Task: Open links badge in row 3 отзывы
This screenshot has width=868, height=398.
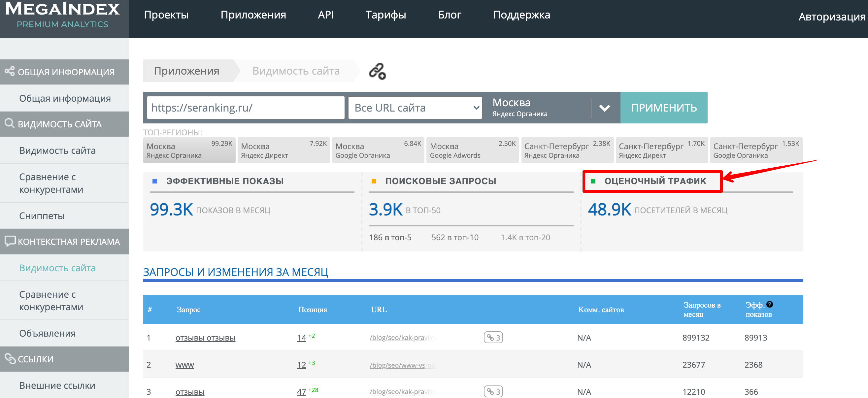Action: (x=493, y=392)
